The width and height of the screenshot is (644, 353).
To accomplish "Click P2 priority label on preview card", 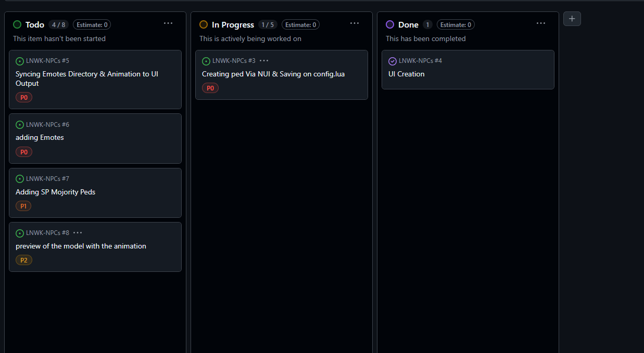I will coord(24,260).
